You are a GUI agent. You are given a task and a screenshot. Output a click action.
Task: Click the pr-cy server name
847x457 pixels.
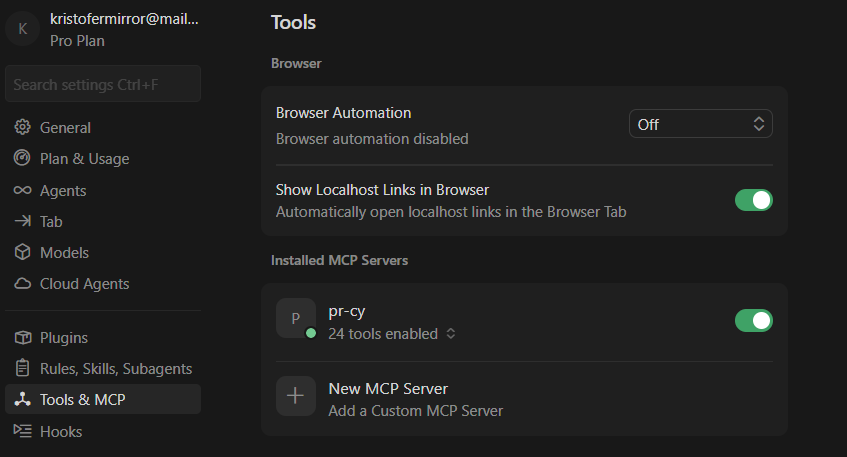coord(346,311)
